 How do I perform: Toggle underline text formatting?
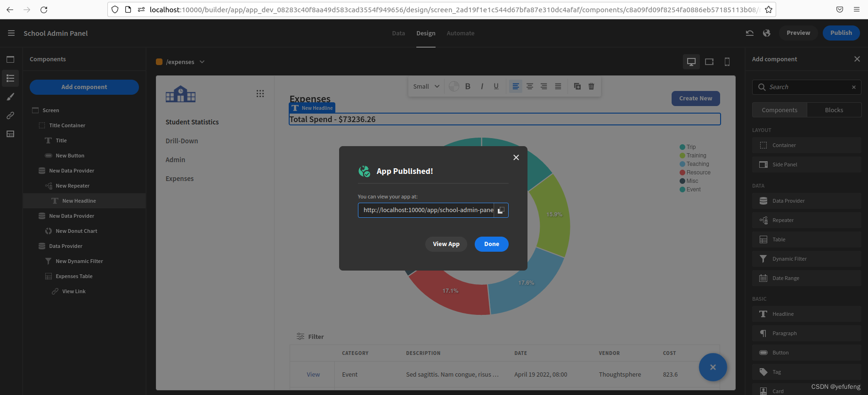point(496,86)
